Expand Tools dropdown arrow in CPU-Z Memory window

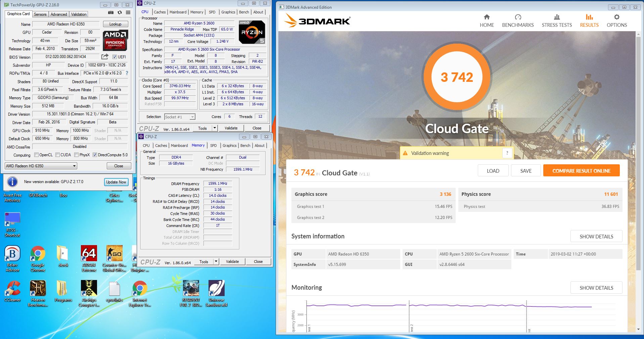click(216, 262)
